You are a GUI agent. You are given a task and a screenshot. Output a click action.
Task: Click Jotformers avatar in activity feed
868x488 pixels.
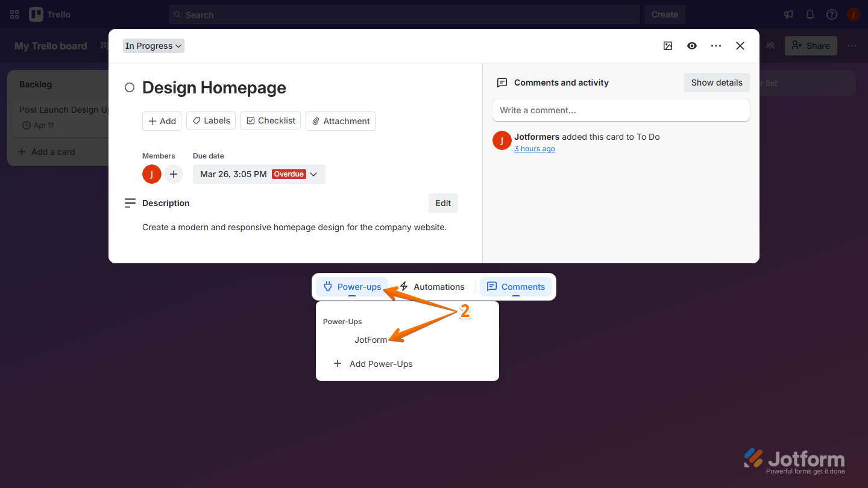pos(502,140)
